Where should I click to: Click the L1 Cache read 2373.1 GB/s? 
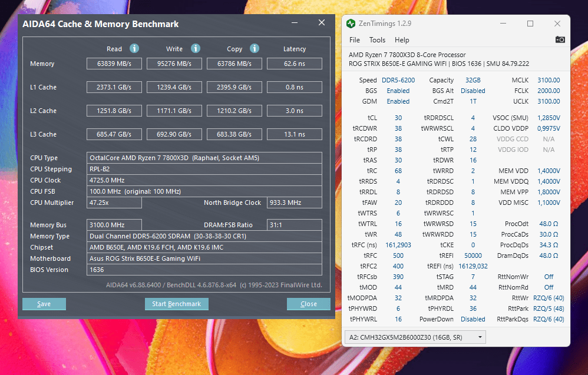(x=114, y=87)
